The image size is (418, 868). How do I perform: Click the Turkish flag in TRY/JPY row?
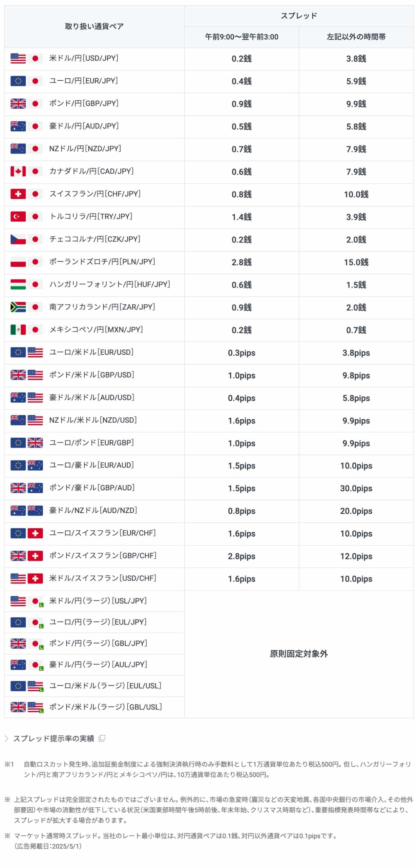[18, 217]
